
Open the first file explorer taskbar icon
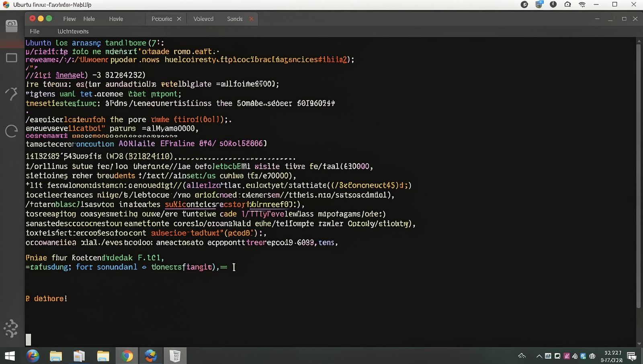pos(55,356)
